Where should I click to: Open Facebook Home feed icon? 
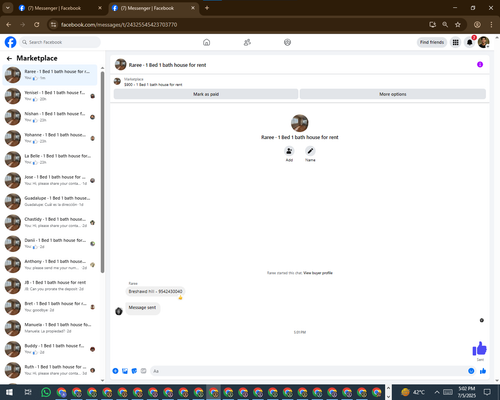coord(207,42)
